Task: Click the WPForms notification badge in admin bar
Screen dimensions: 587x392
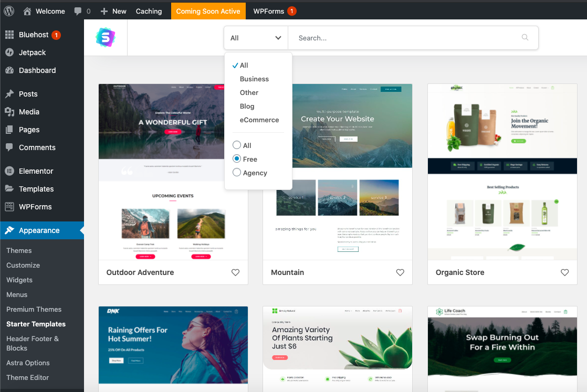Action: point(291,11)
